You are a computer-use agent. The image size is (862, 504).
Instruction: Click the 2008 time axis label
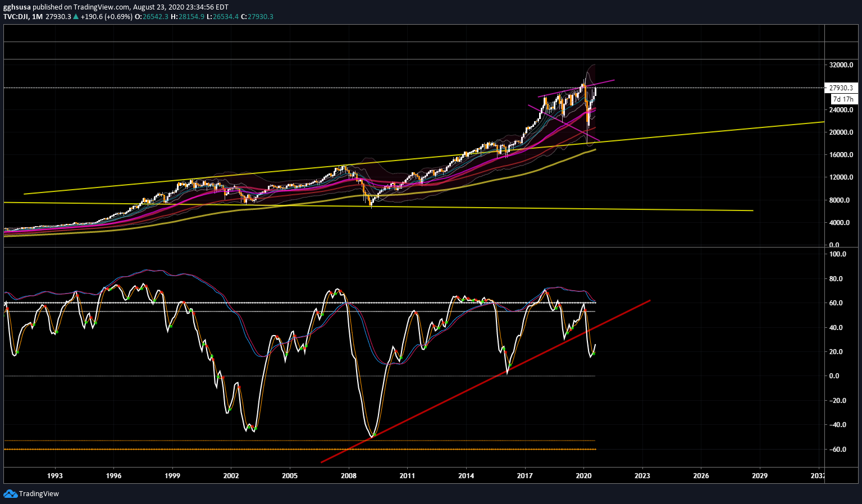point(349,476)
